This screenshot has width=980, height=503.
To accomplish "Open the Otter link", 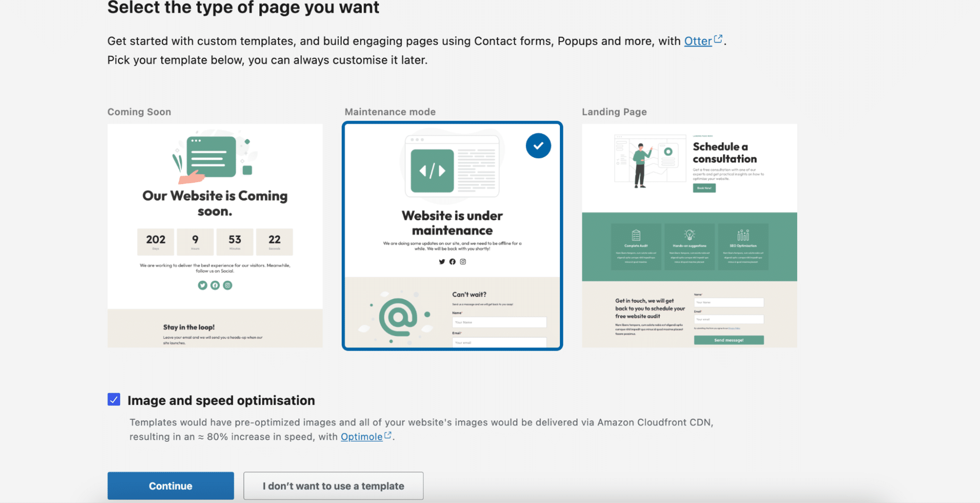I will (x=697, y=41).
